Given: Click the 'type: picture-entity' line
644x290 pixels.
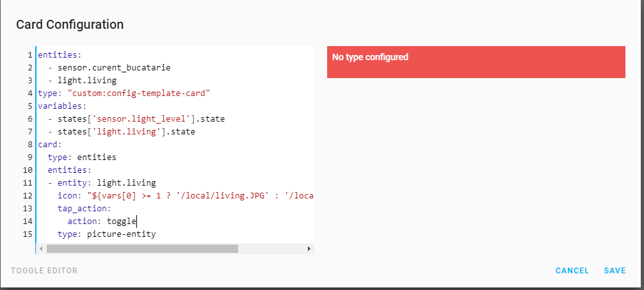Looking at the screenshot, I should (106, 234).
